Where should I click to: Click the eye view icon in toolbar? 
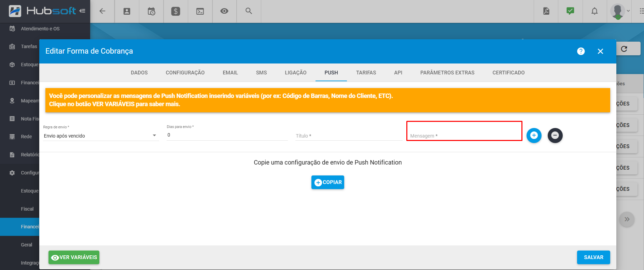[224, 11]
